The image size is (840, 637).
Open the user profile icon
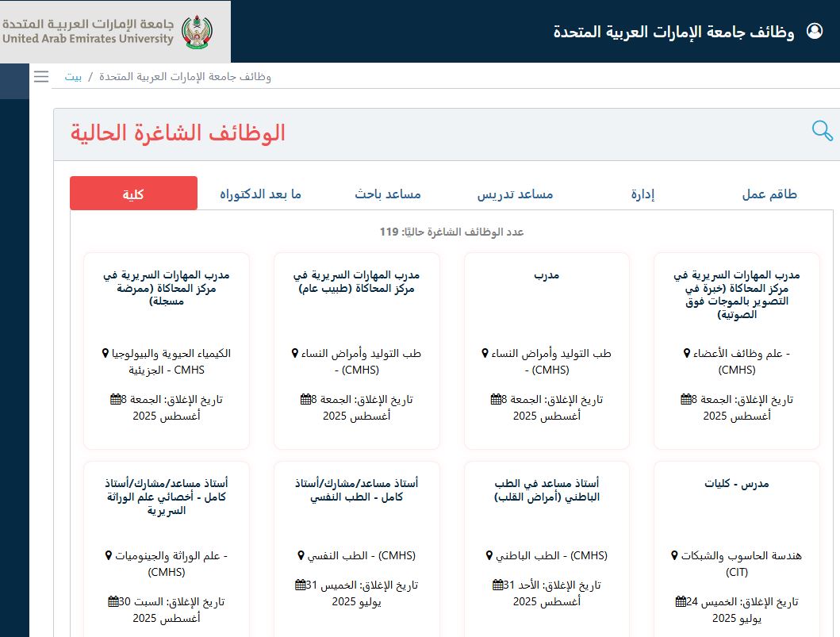(x=815, y=31)
